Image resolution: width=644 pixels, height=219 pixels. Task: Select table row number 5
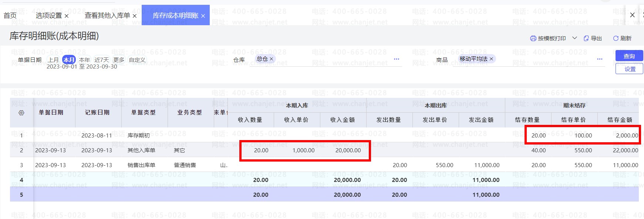(21, 195)
